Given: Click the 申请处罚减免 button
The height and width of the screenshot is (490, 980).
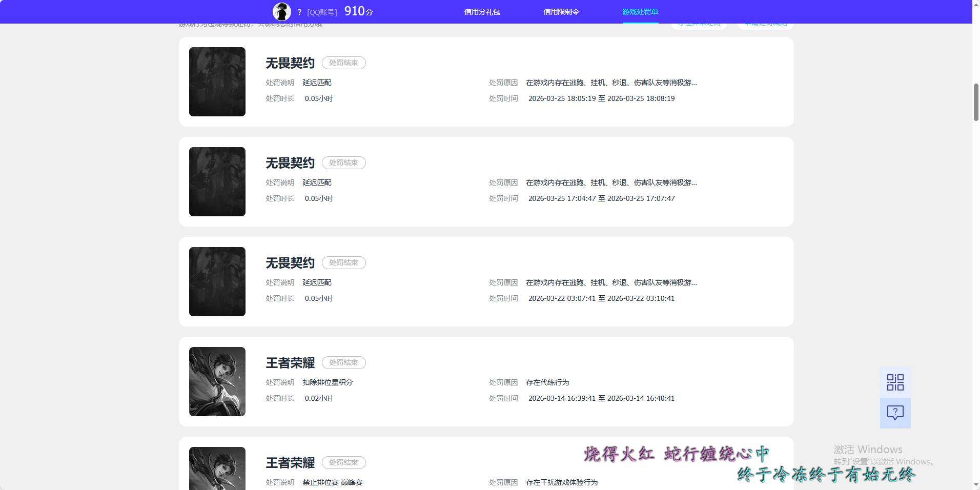Looking at the screenshot, I should pos(764,23).
